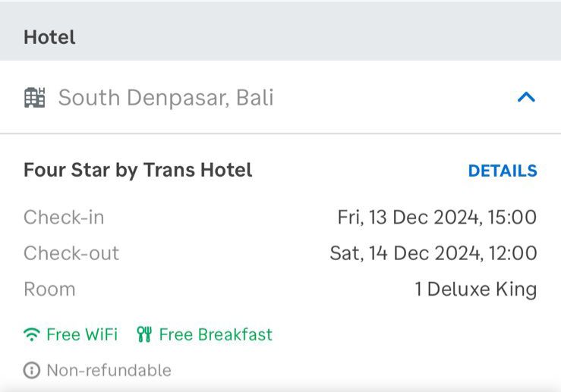Click the Free WiFi signal icon

pyautogui.click(x=32, y=334)
